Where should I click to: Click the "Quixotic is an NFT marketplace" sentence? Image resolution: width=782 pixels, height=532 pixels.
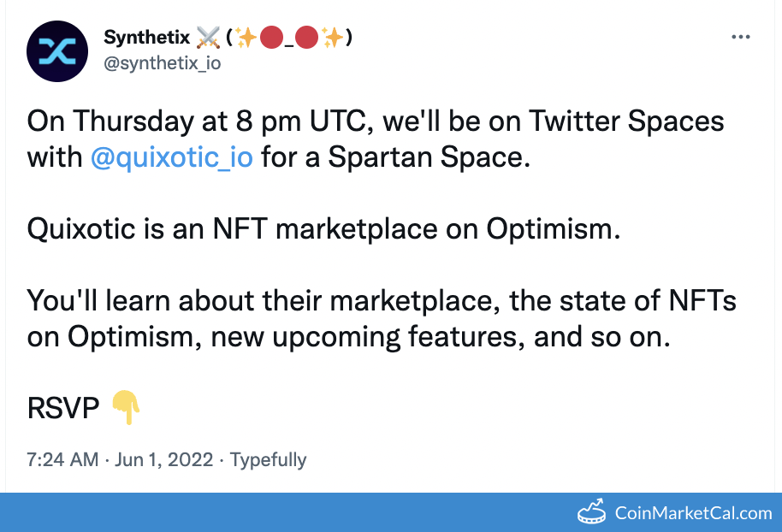coord(322,229)
